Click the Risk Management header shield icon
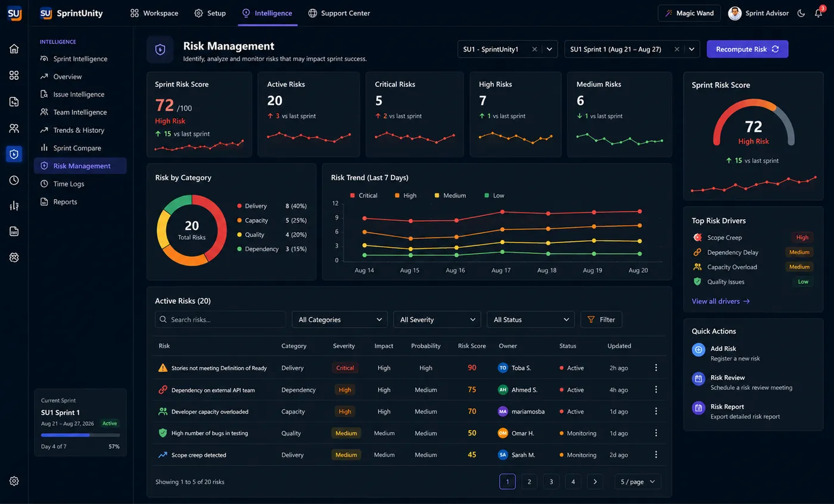 160,49
